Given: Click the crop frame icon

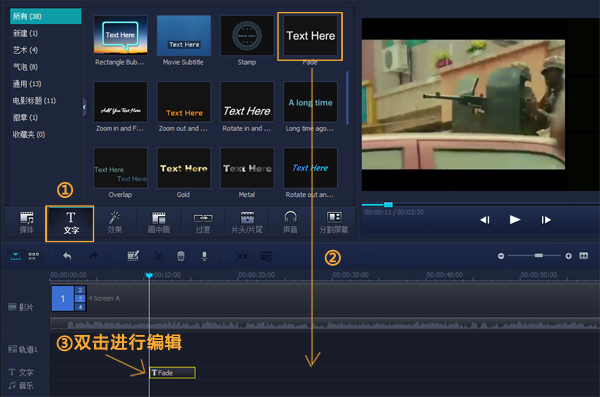Looking at the screenshot, I should 243,256.
